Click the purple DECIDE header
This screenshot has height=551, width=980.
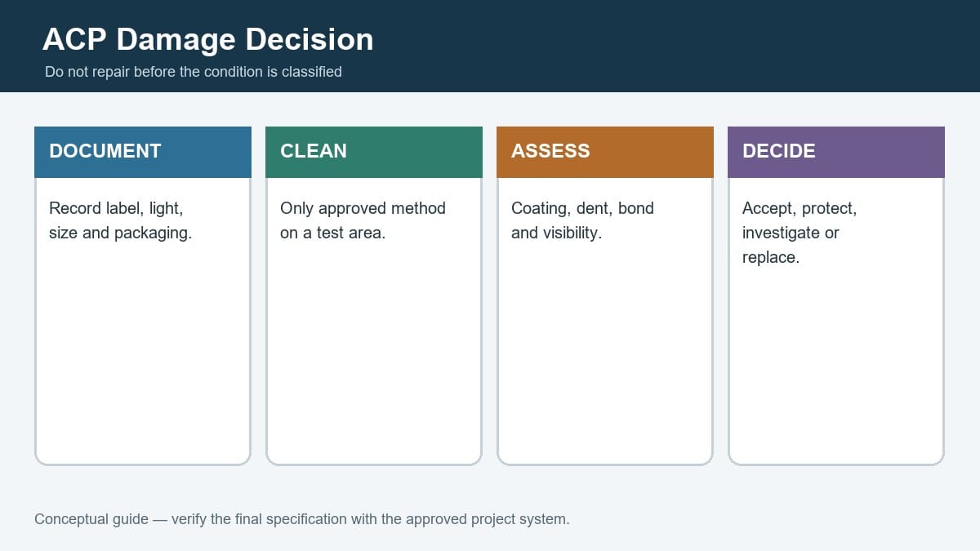pos(836,152)
